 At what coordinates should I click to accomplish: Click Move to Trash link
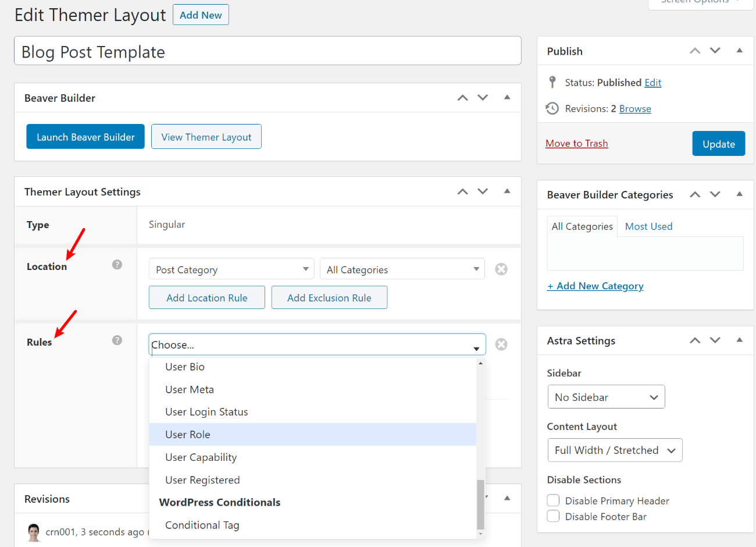577,143
